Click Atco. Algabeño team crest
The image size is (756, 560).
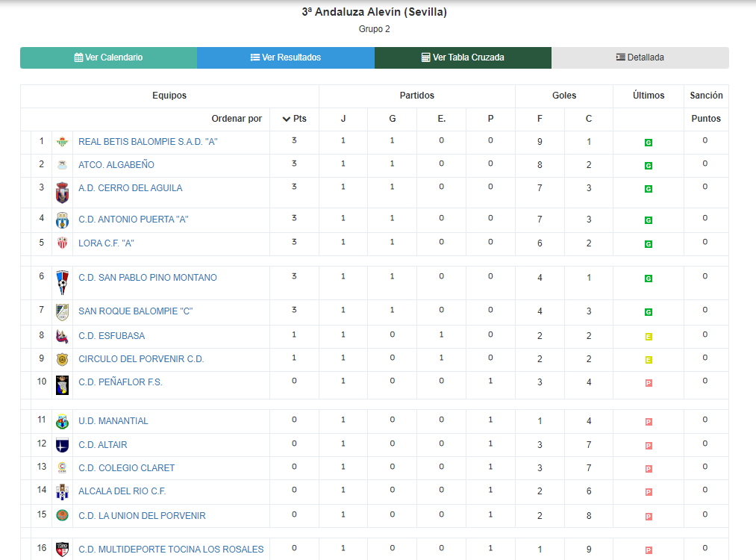[62, 165]
